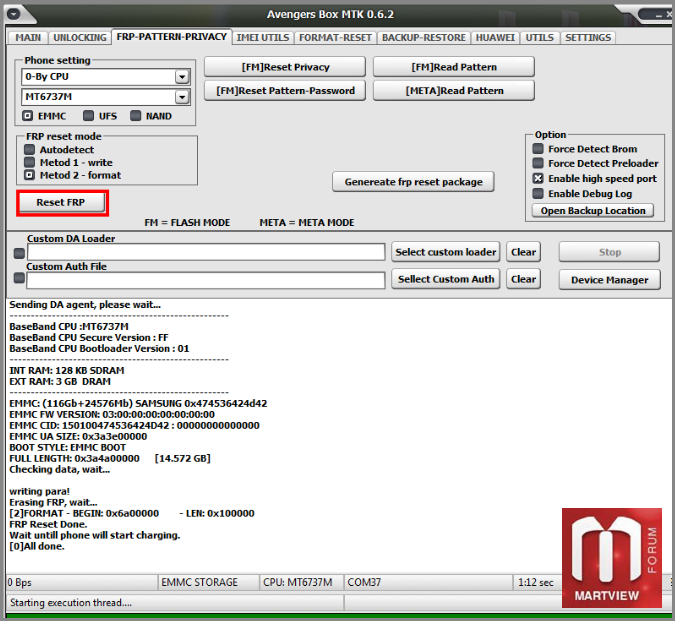Go to the FORMAT-RESET tab
Screen dimensions: 675x621
[335, 38]
